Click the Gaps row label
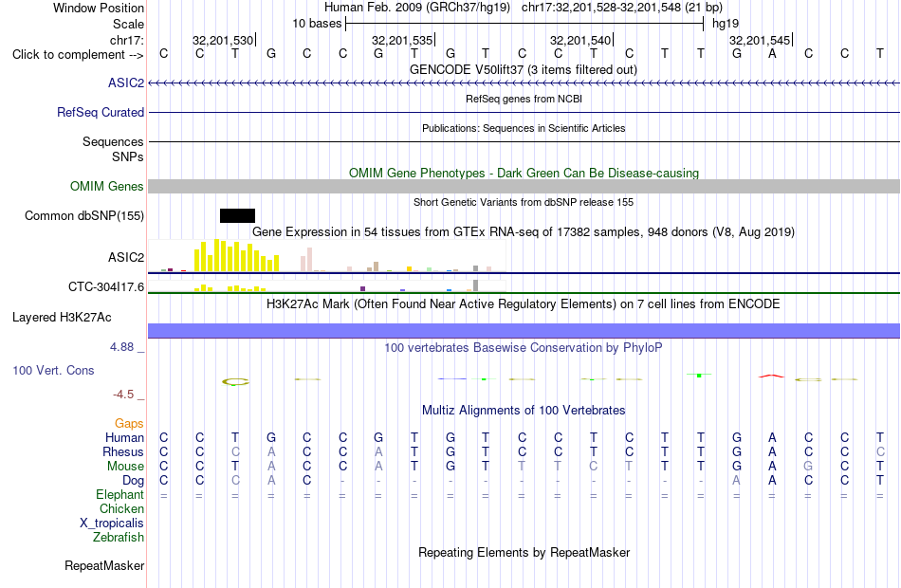The width and height of the screenshot is (901, 588). (129, 423)
